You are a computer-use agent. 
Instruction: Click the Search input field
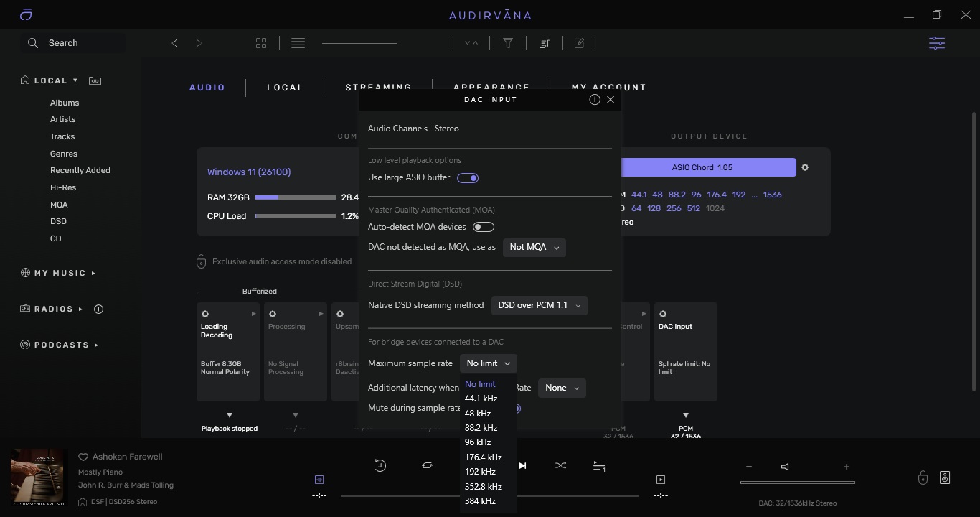click(x=75, y=43)
